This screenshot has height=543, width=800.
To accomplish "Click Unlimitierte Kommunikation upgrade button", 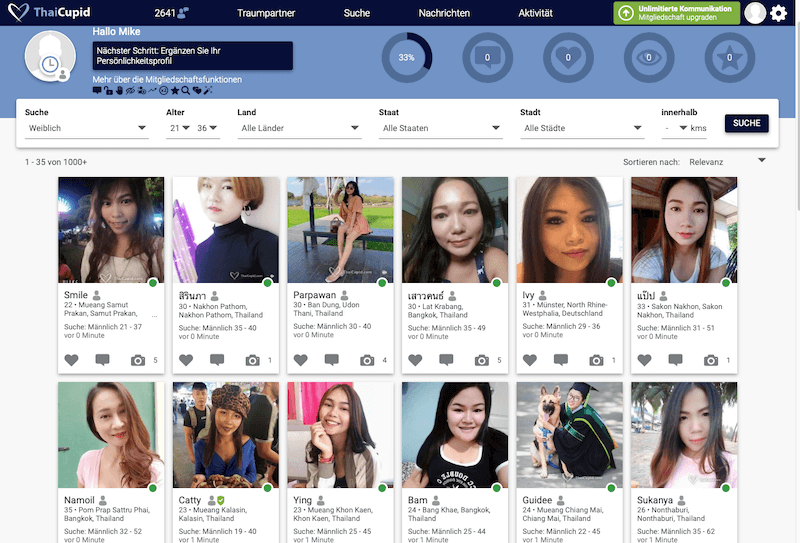I will 677,13.
